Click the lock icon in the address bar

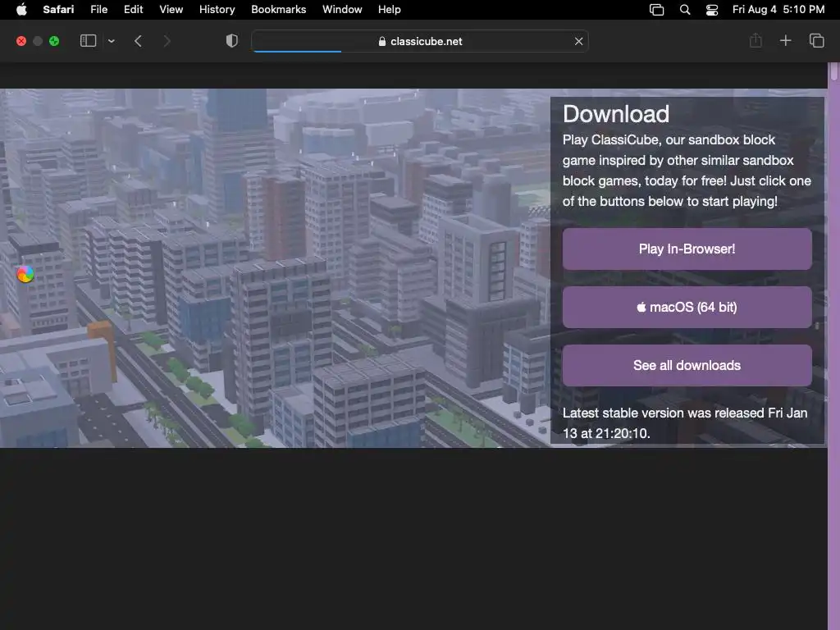(x=382, y=41)
